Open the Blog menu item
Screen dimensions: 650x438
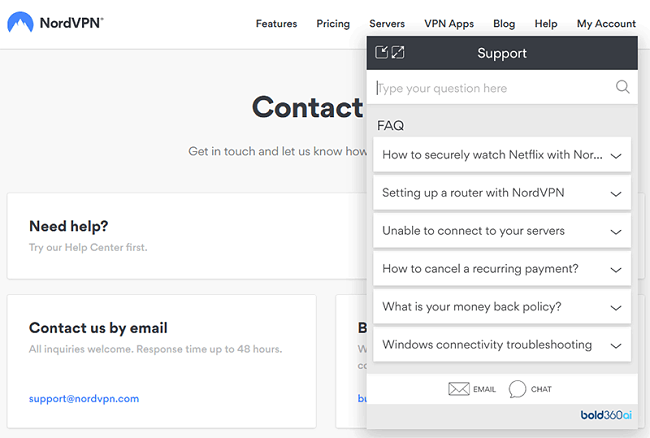tap(504, 24)
